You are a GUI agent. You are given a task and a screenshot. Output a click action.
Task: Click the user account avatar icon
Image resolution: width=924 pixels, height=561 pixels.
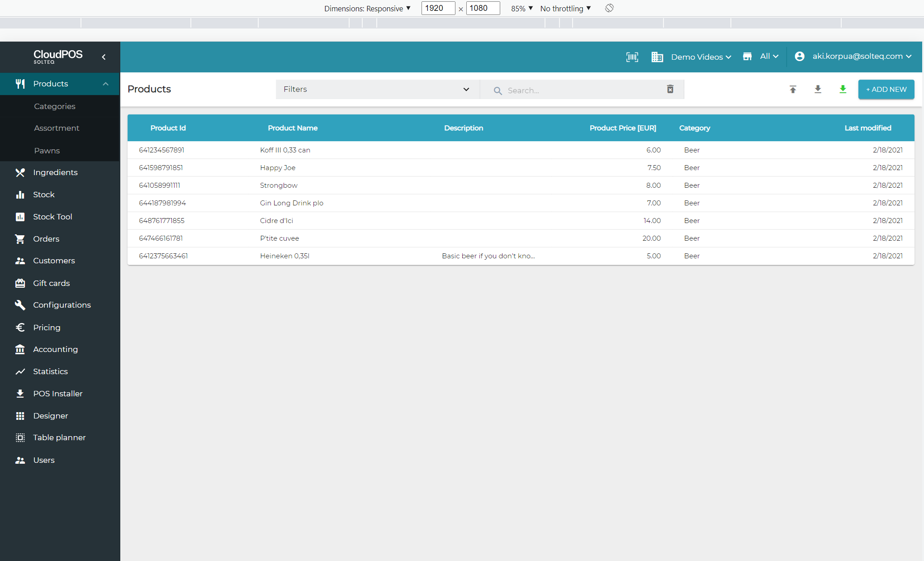(800, 57)
